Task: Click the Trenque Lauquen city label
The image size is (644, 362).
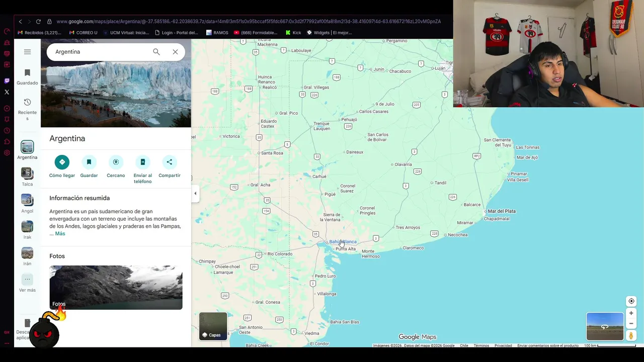Action: pos(322,126)
